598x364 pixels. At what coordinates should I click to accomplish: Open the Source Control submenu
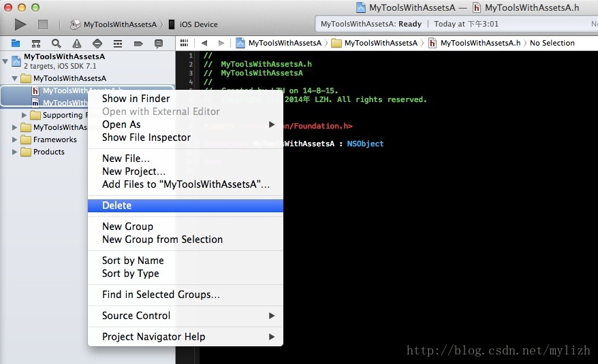click(185, 316)
